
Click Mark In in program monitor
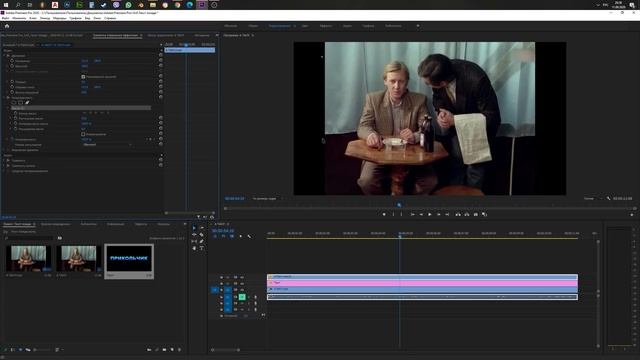click(393, 214)
